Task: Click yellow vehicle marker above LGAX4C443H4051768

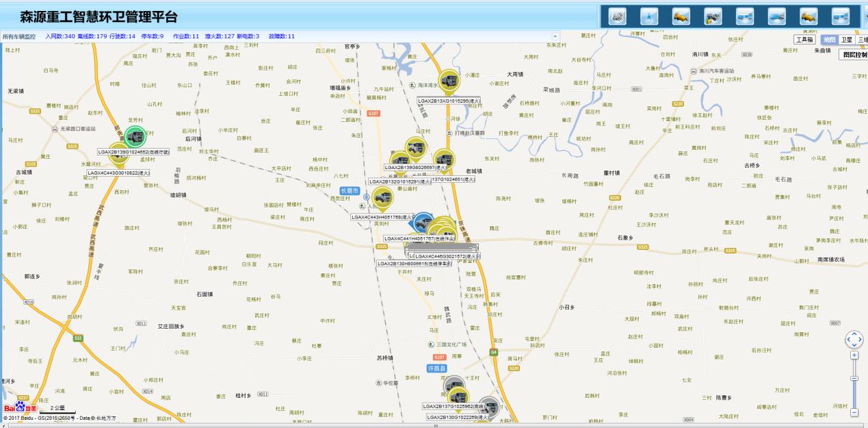Action: 382,198
